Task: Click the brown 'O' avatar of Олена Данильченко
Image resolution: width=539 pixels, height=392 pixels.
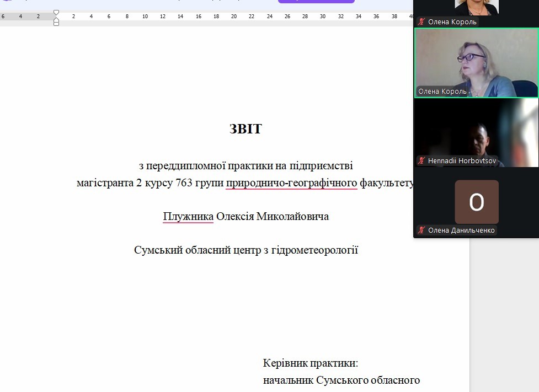Action: 476,202
